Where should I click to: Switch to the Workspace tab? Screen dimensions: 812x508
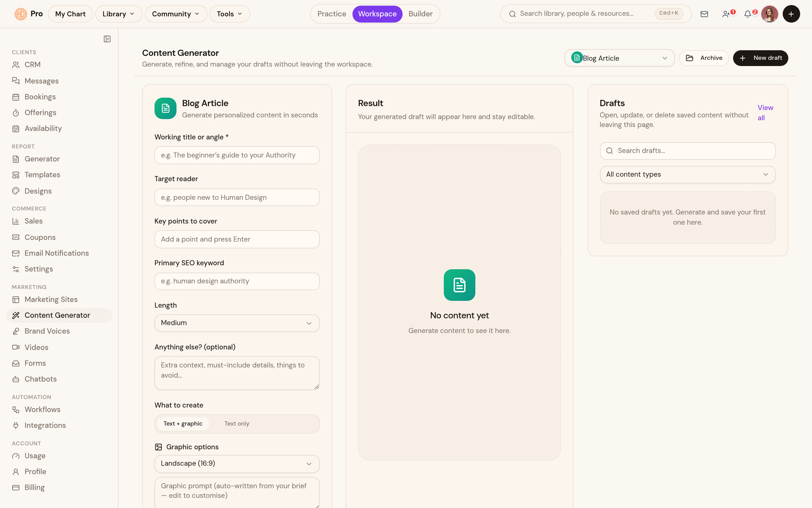tap(377, 14)
